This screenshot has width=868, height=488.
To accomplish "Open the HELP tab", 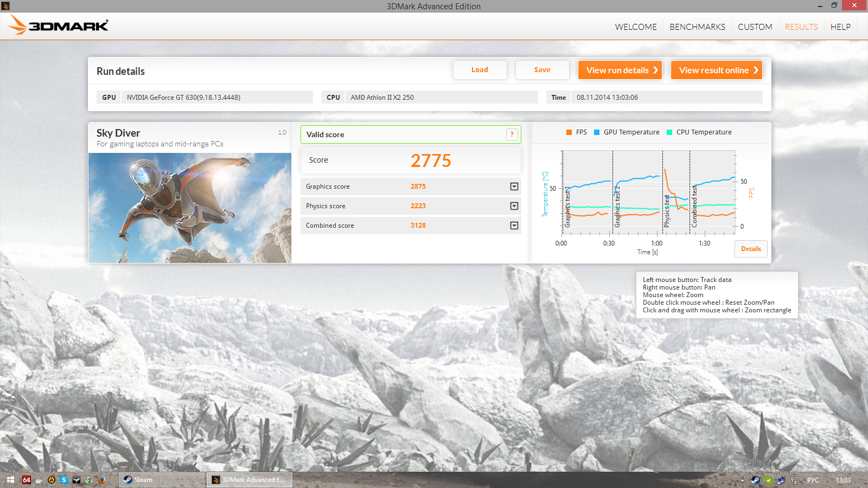I will click(x=840, y=27).
